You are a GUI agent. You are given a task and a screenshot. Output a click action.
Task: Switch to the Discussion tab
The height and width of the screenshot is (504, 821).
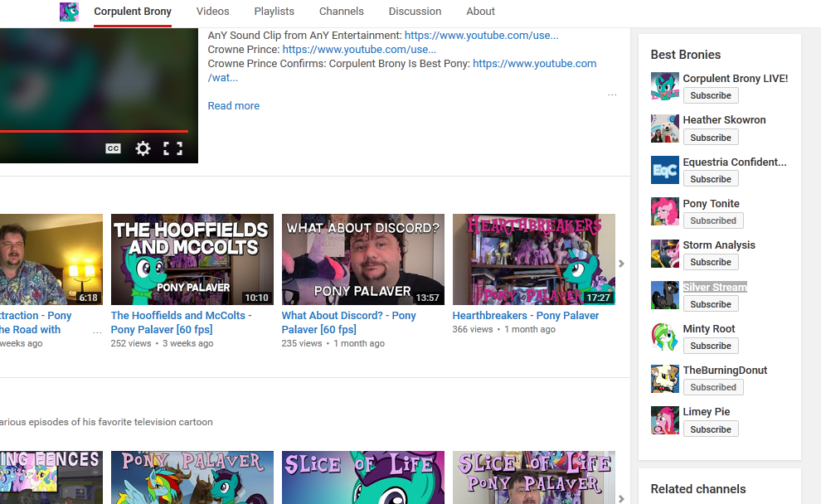[415, 12]
